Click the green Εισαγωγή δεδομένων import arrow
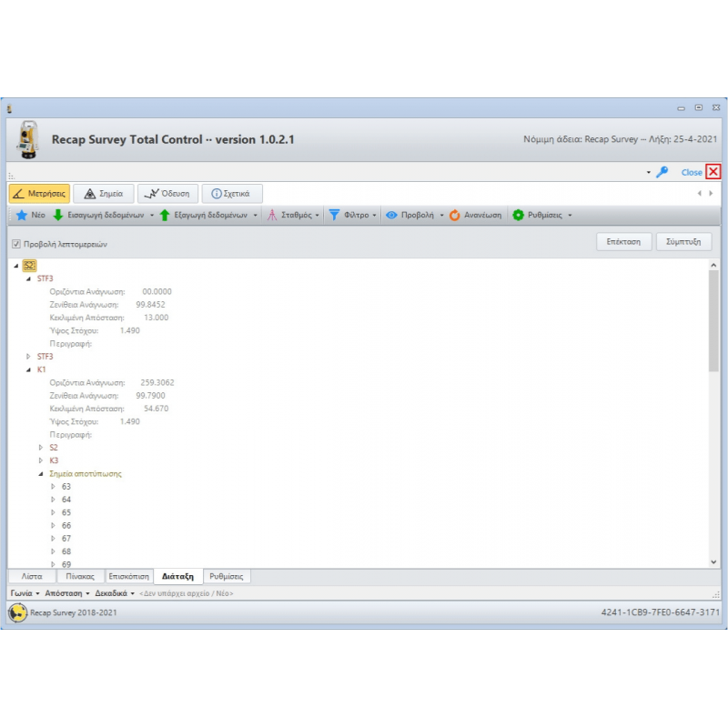This screenshot has height=728, width=728. pyautogui.click(x=58, y=216)
